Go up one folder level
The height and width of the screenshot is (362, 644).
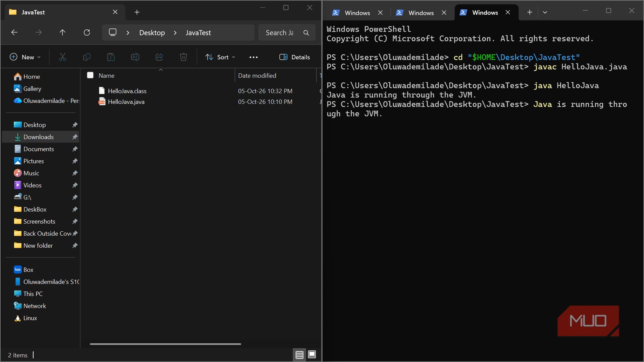tap(62, 32)
